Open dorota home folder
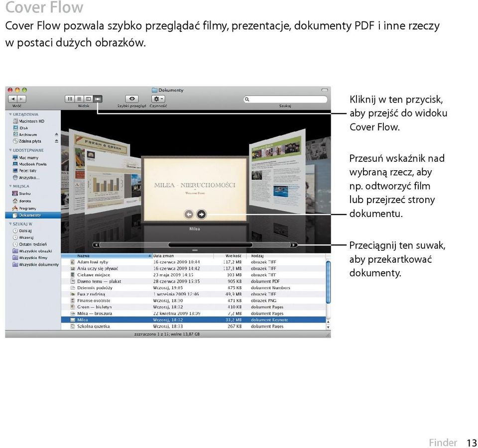 point(21,201)
